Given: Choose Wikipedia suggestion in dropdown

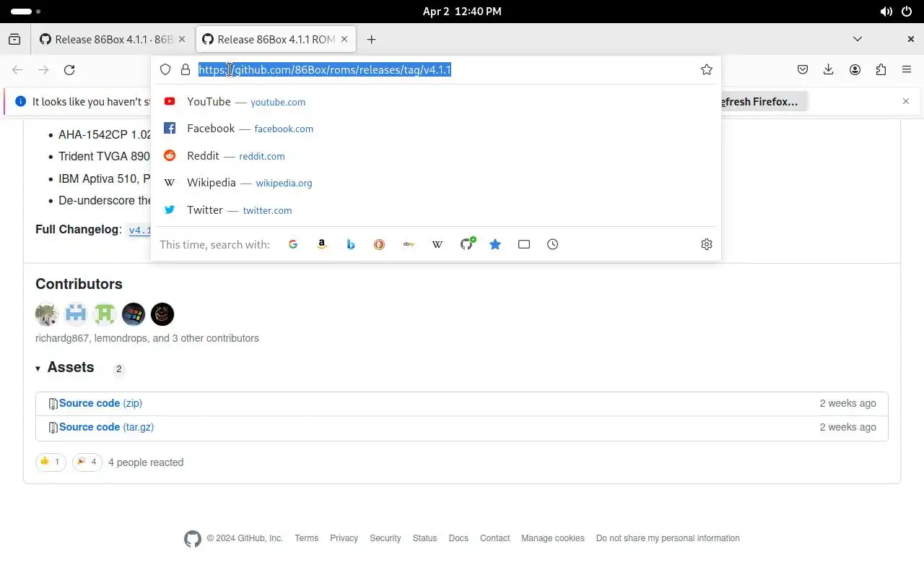Looking at the screenshot, I should tap(436, 183).
